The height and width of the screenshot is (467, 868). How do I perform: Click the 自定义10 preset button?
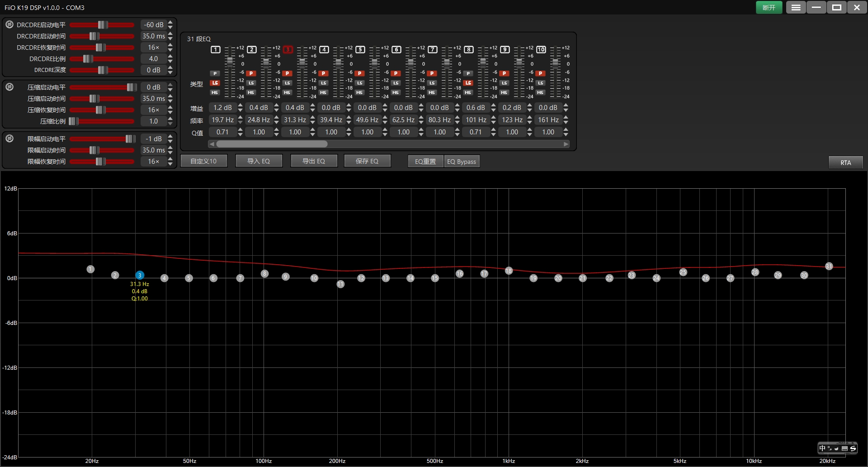(x=204, y=161)
